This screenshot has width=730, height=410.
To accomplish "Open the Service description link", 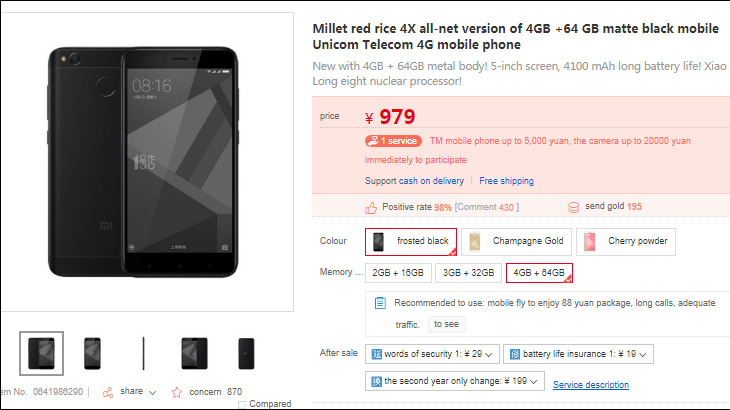I will (x=591, y=385).
